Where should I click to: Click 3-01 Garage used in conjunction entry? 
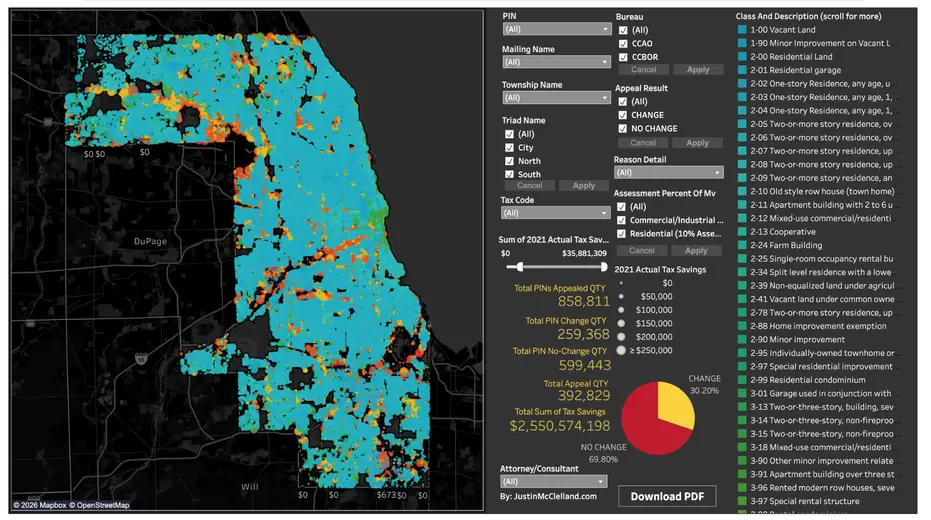pyautogui.click(x=821, y=393)
